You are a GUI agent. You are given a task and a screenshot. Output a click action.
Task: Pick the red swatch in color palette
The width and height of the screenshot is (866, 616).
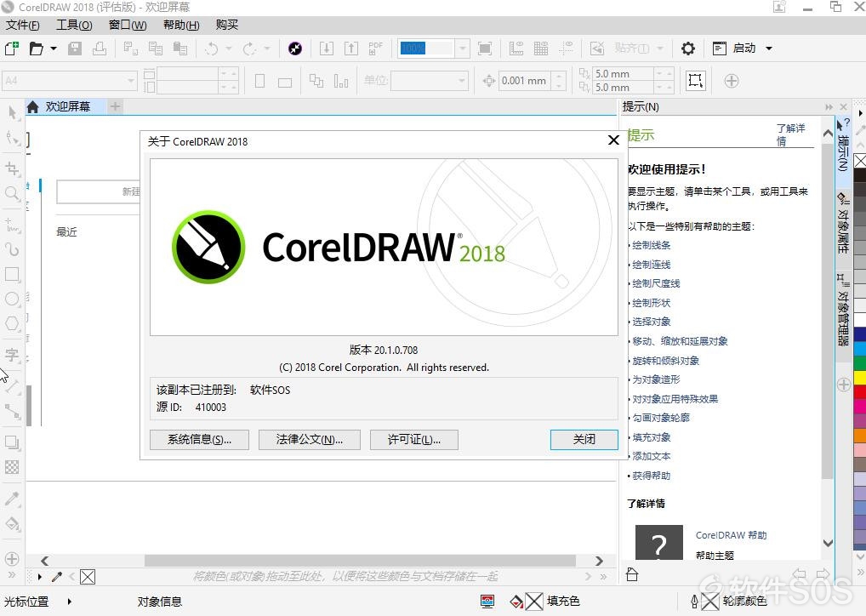point(860,391)
